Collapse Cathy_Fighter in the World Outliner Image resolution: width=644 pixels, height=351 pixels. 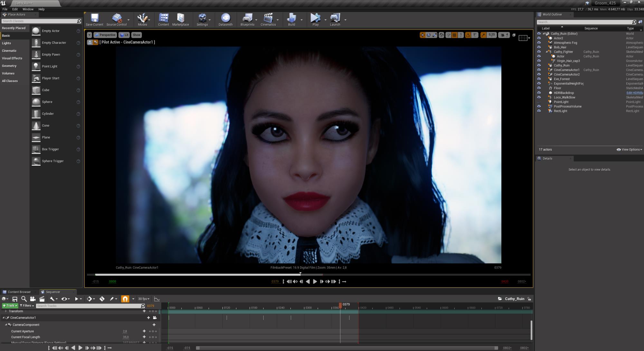tap(547, 52)
